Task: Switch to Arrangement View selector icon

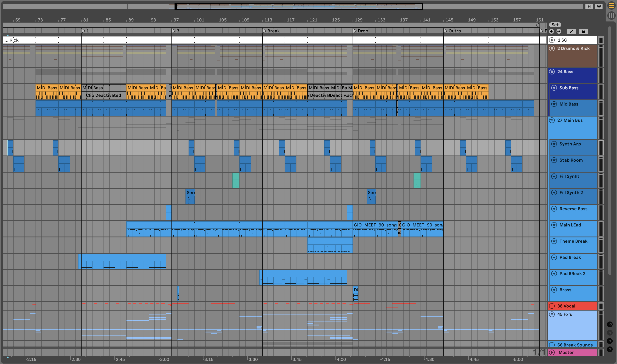Action: 611,6
